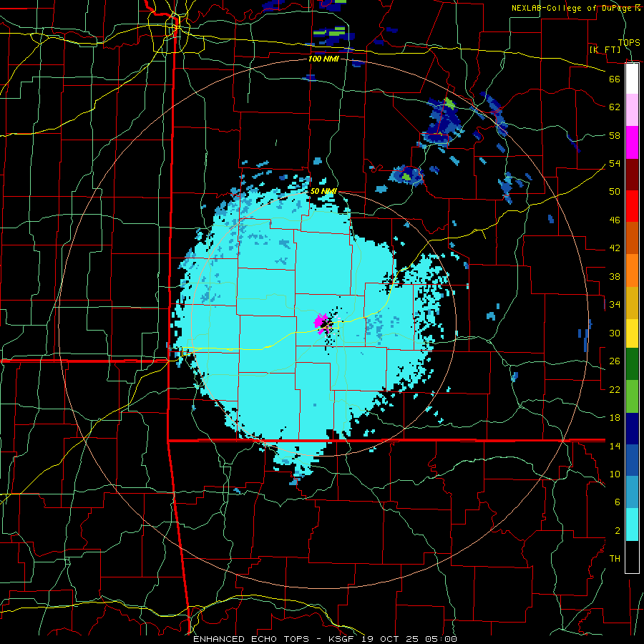
Task: Click the 54 legend value
Action: [615, 163]
